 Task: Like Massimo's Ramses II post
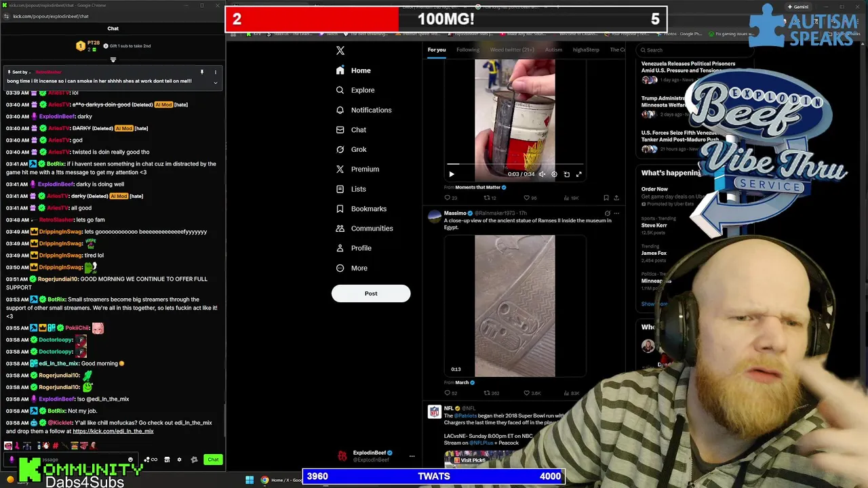(x=532, y=393)
